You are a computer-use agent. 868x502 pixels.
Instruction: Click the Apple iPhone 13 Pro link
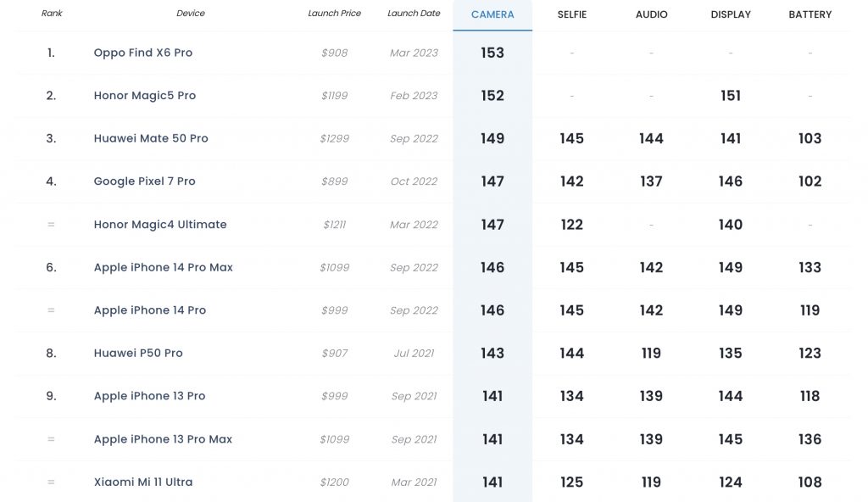pyautogui.click(x=149, y=396)
